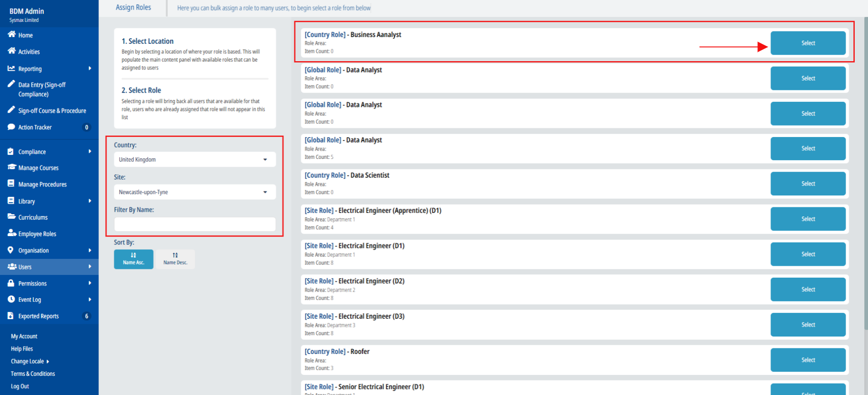Click the Action Tracker speech bubble icon
Image resolution: width=868 pixels, height=395 pixels.
click(11, 126)
